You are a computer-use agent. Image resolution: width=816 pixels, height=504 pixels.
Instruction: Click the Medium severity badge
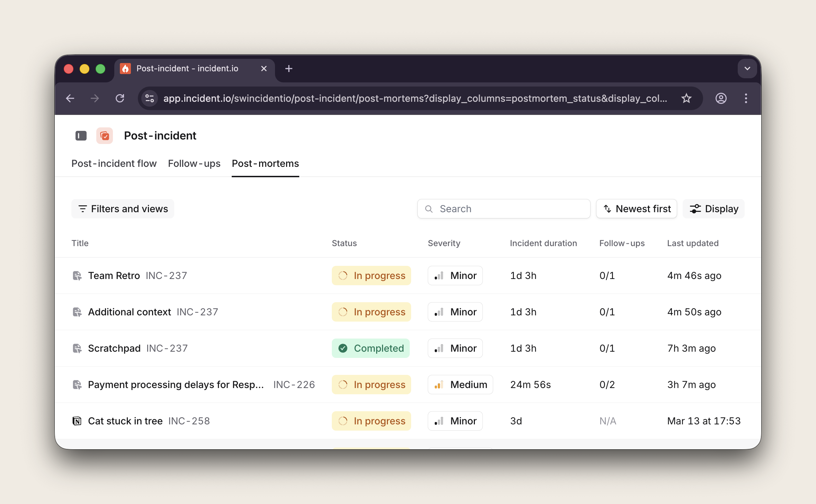pyautogui.click(x=460, y=385)
